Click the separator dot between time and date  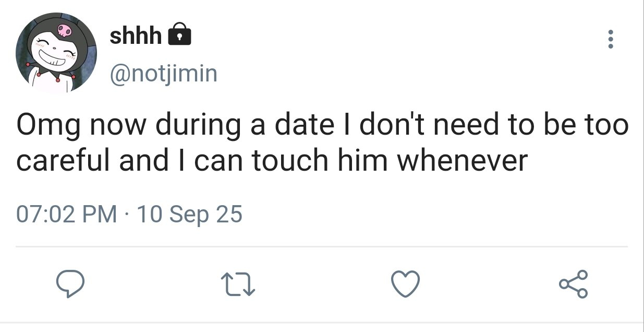[x=127, y=214]
